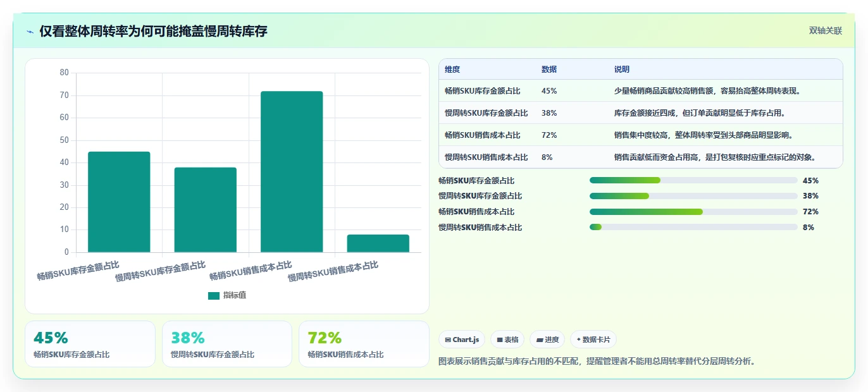Screen dimensions: 868x392
Task: Click the 说明 column header
Action: [622, 69]
